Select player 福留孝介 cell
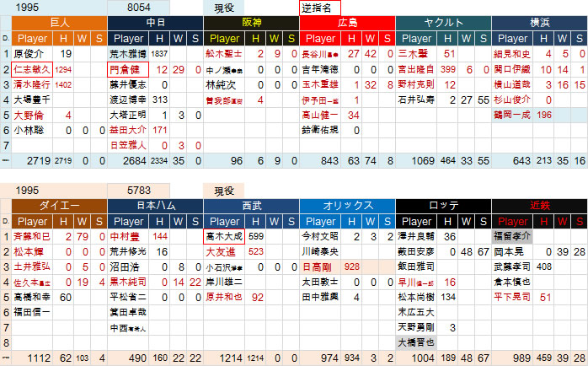 [x=512, y=237]
